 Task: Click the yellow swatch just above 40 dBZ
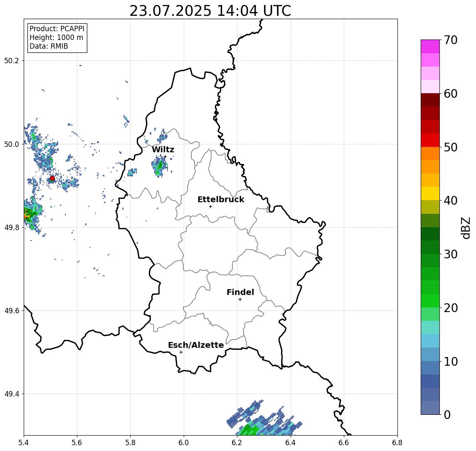430,193
